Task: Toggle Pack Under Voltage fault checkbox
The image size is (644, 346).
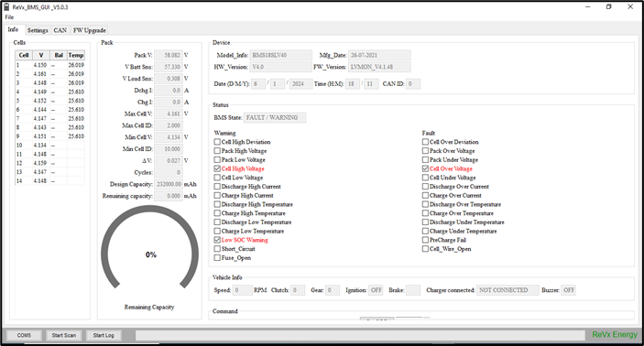Action: pos(425,159)
